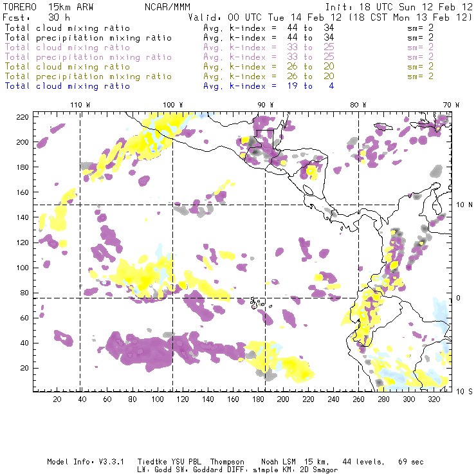The height and width of the screenshot is (476, 476).
Task: Click the "Noah LSM" footer text
Action: pyautogui.click(x=279, y=462)
